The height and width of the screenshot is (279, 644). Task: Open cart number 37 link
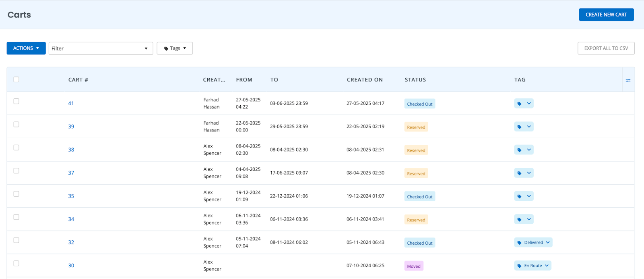tap(71, 173)
